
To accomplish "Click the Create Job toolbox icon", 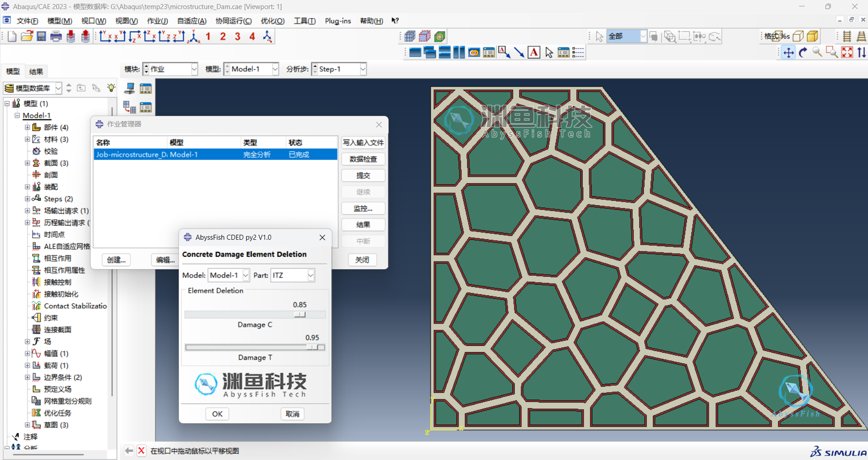I will (x=129, y=88).
